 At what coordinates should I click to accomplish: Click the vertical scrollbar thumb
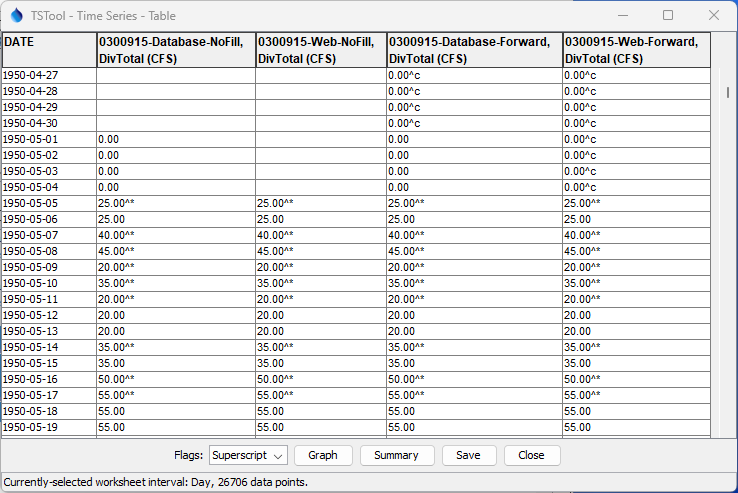click(x=728, y=92)
